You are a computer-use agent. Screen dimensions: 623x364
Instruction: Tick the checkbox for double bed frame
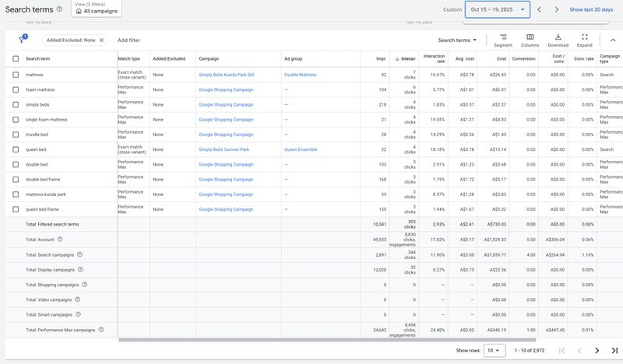coord(16,180)
